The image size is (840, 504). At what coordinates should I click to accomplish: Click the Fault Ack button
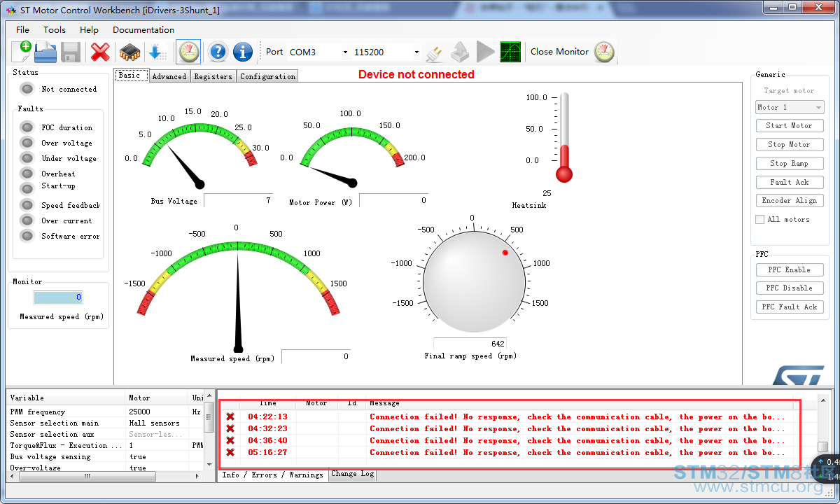tap(790, 183)
